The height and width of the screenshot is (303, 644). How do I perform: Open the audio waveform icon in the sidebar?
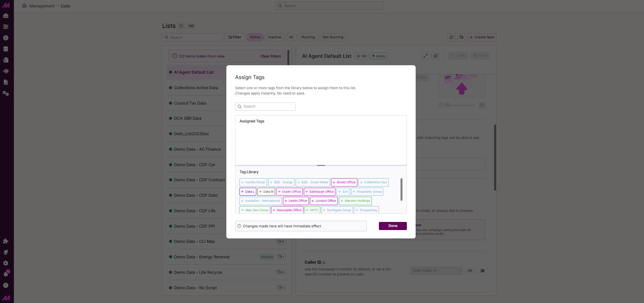(6, 71)
